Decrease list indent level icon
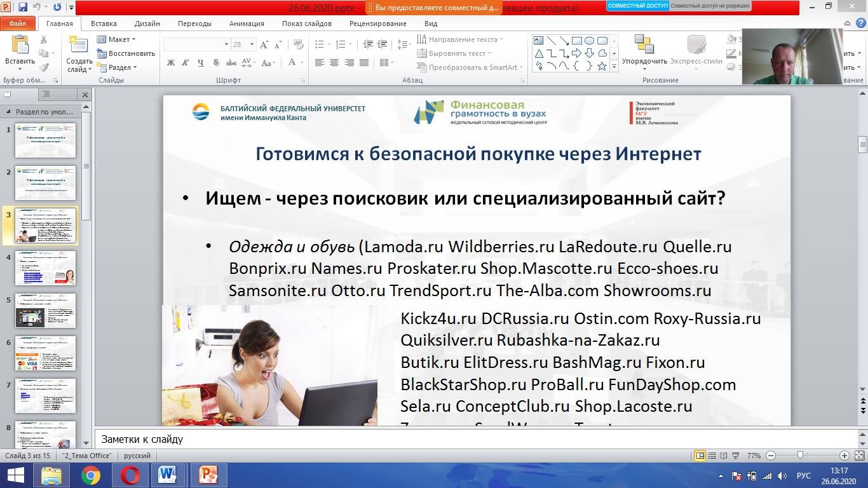This screenshot has width=868, height=488. tap(367, 44)
